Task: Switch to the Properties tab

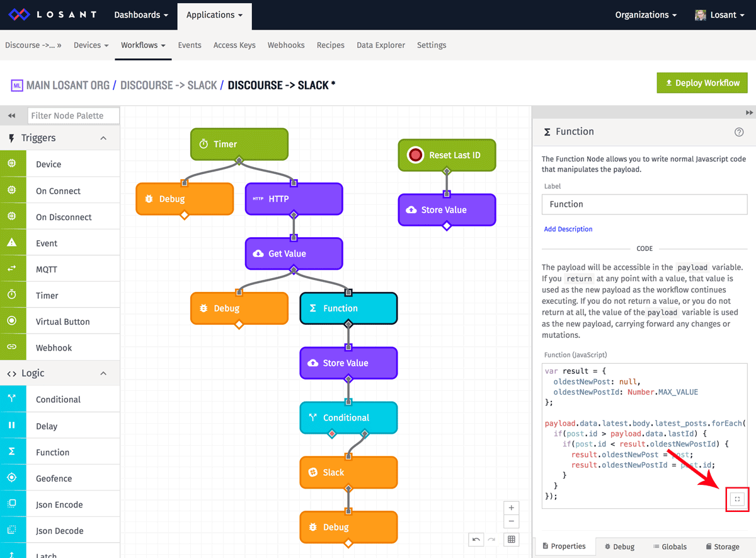Action: tap(564, 546)
